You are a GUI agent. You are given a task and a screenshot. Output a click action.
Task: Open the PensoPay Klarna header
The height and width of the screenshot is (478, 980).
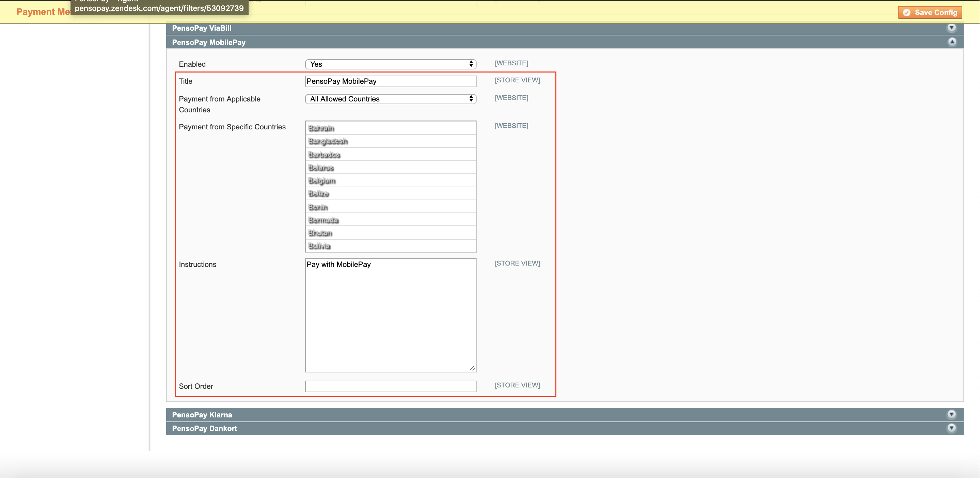565,415
